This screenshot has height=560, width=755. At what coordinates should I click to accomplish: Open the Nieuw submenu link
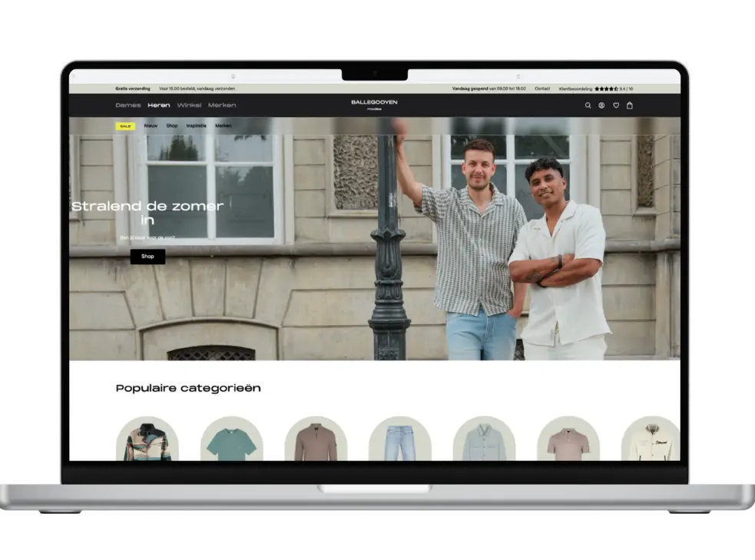151,126
